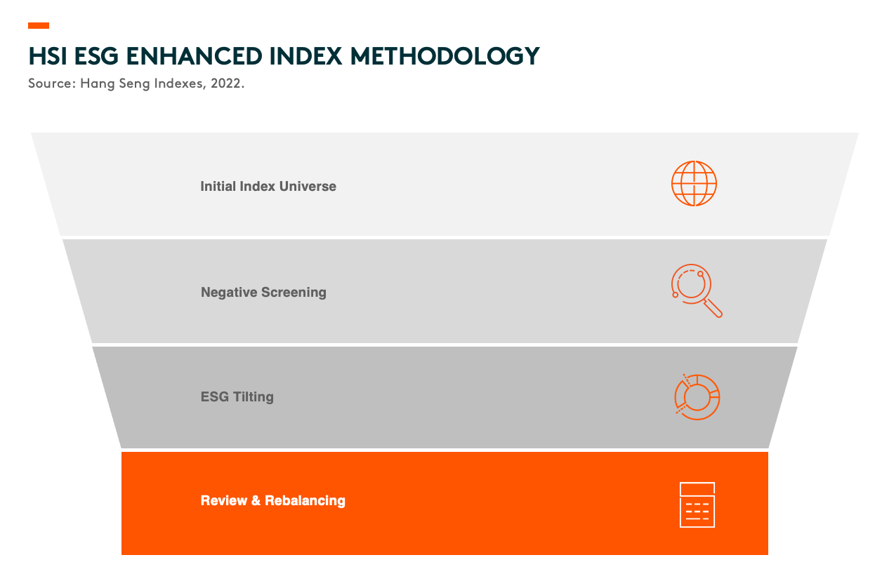882x588 pixels.
Task: Select the 'ESG Tilting' label
Action: pos(237,396)
